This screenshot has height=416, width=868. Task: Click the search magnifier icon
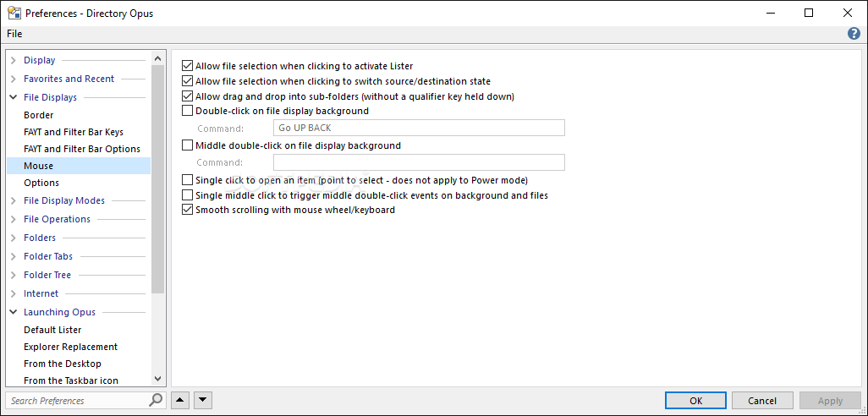pos(157,400)
